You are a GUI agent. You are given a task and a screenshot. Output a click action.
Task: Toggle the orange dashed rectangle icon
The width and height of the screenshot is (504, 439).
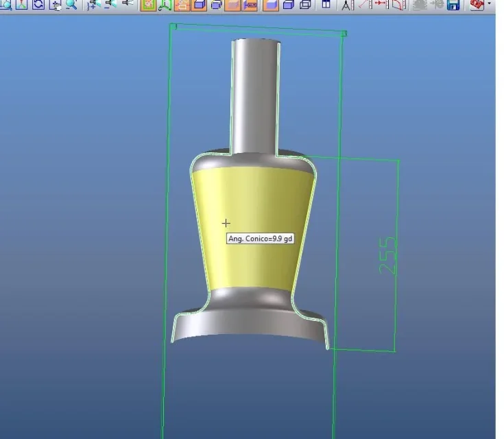[x=182, y=5]
